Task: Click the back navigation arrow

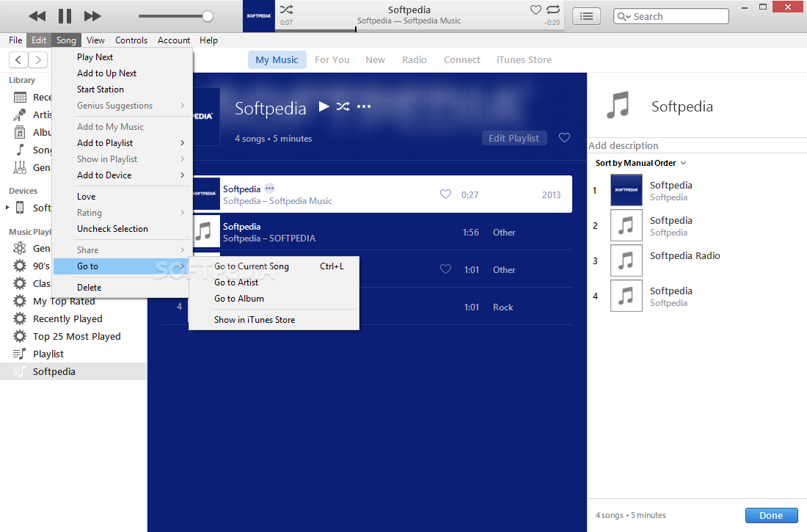Action: click(18, 59)
